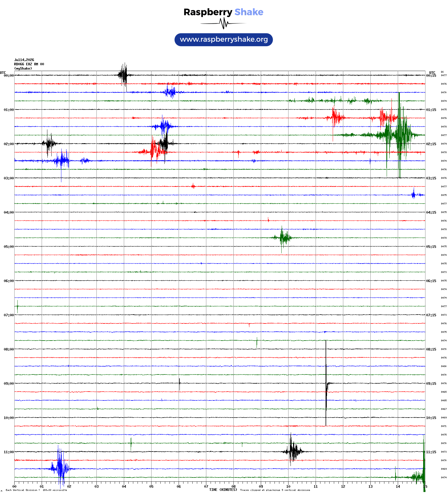Click the bottom minute axis tick label 13
The image size is (448, 494).
[x=370, y=487]
